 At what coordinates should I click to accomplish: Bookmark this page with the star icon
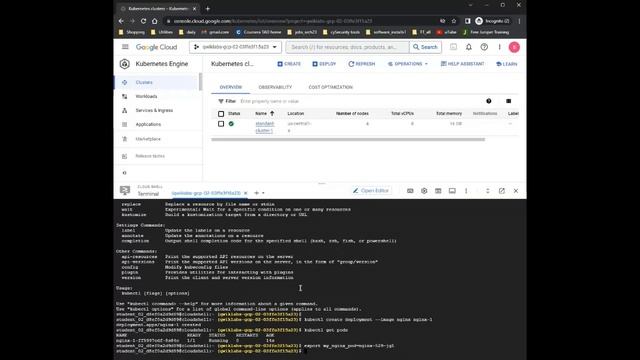pos(453,21)
